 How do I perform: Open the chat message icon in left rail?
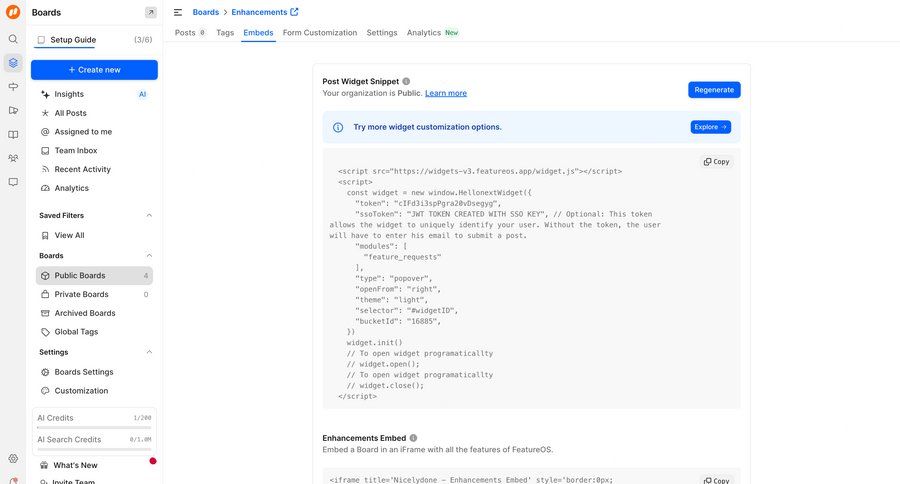tap(13, 182)
